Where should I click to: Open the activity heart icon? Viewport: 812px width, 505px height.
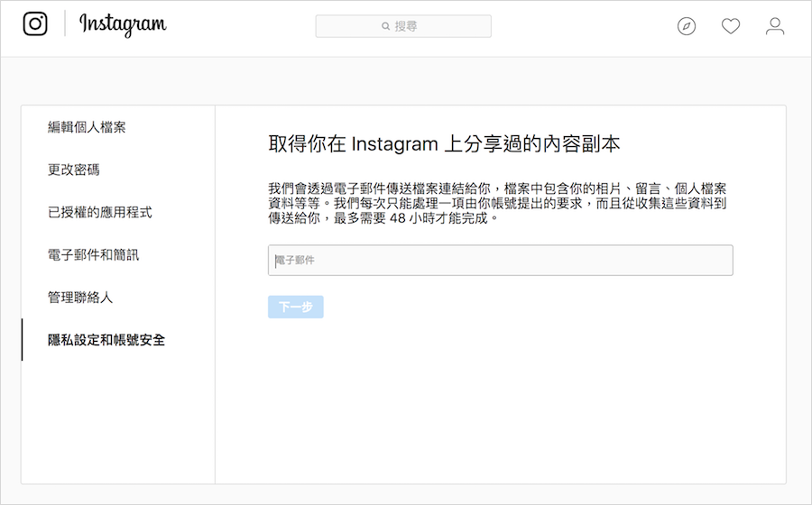731,26
